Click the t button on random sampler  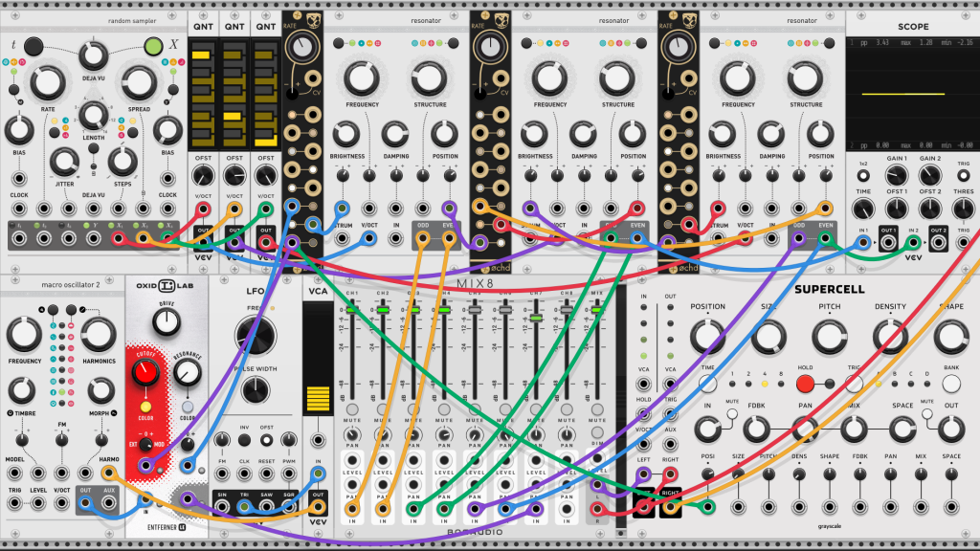(x=33, y=45)
